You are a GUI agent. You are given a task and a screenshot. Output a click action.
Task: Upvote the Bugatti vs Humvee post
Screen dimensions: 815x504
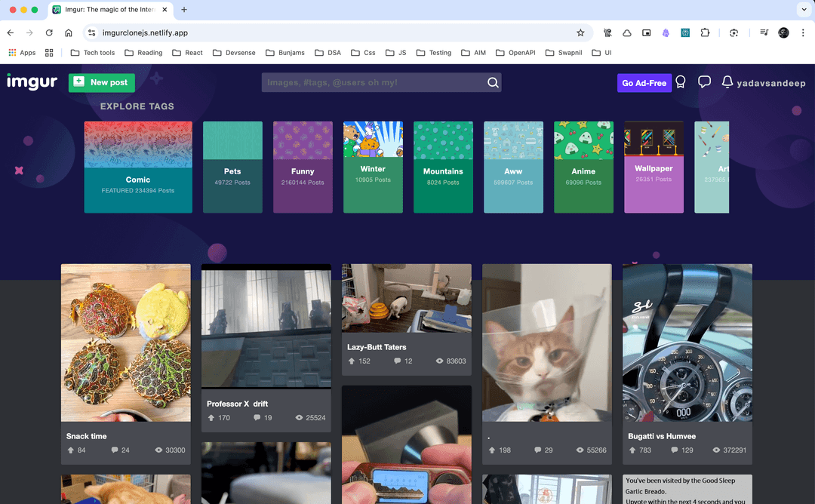(x=632, y=450)
